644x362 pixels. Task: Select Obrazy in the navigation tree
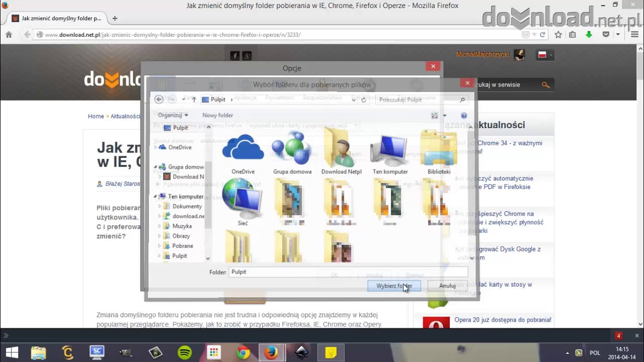coord(181,236)
